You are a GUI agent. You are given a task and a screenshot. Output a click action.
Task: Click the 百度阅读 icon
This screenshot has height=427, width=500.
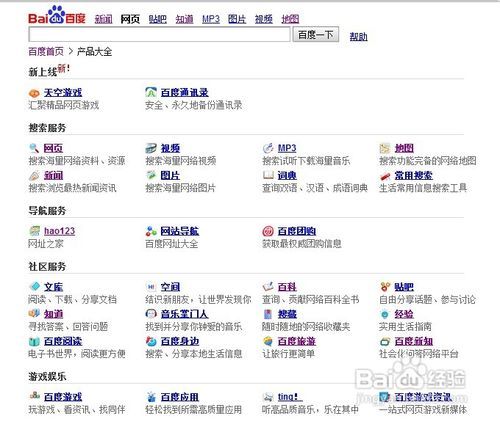(34, 341)
